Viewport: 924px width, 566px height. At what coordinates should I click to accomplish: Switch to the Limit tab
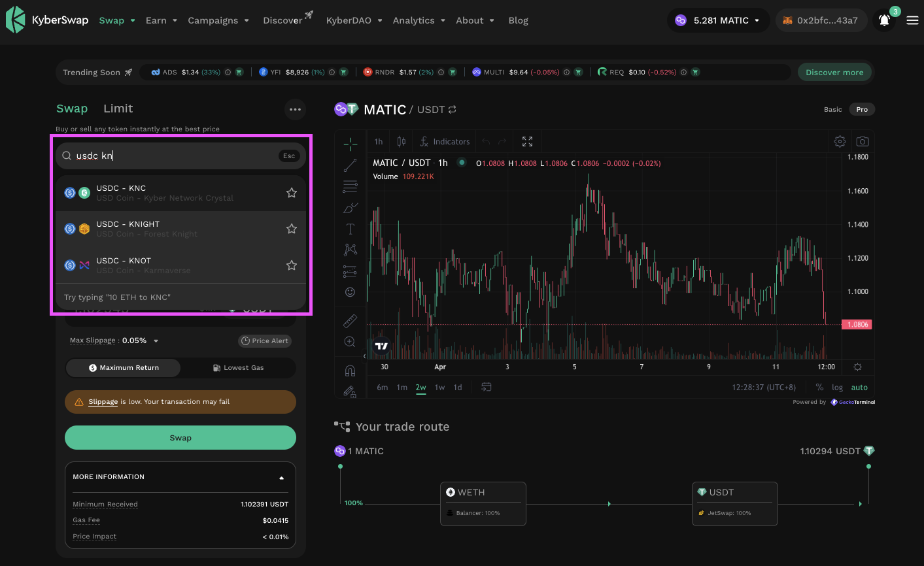point(118,108)
